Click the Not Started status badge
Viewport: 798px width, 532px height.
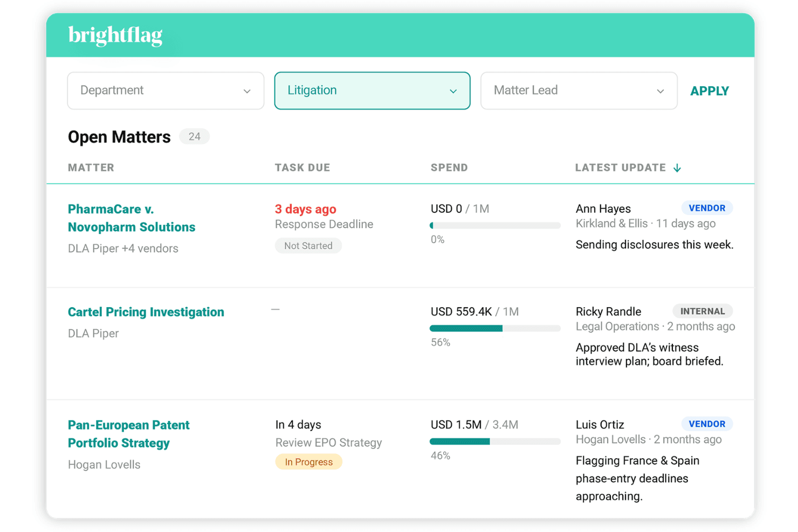click(308, 246)
